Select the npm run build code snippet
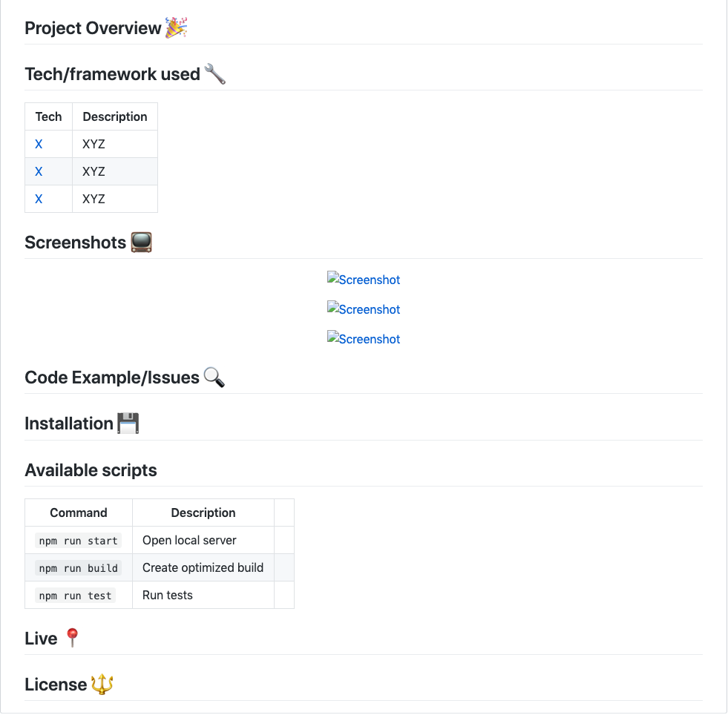This screenshot has width=728, height=715. [78, 568]
